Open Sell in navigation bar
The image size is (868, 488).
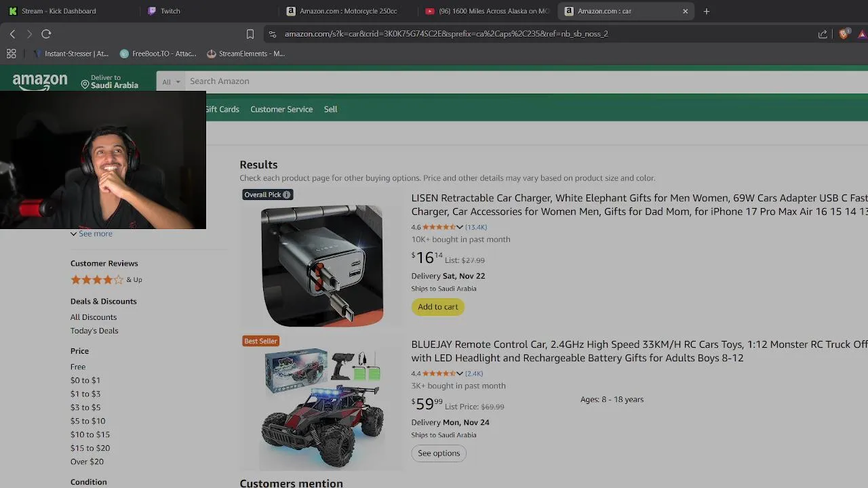tap(330, 109)
